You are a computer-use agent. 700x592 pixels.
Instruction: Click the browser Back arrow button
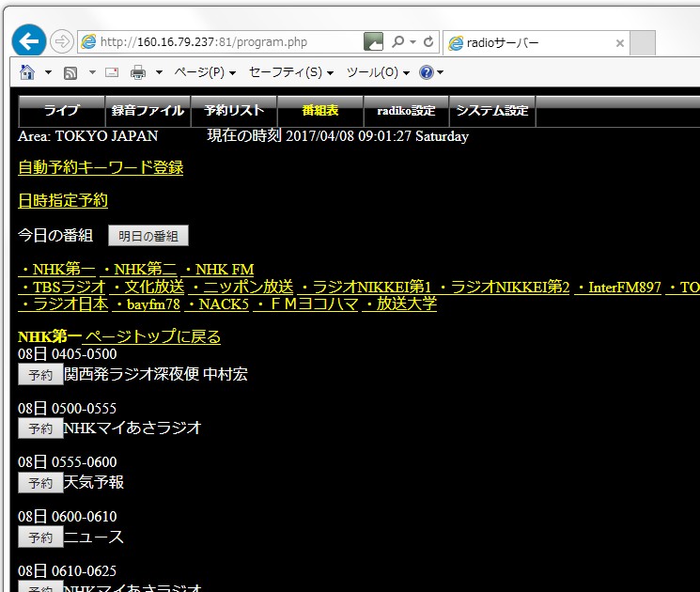click(x=29, y=41)
